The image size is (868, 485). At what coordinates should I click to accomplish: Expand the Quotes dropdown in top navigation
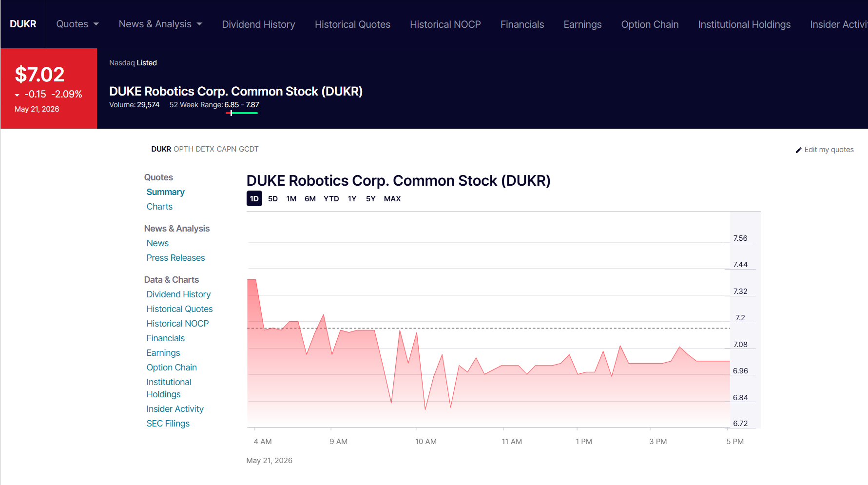[x=77, y=24]
